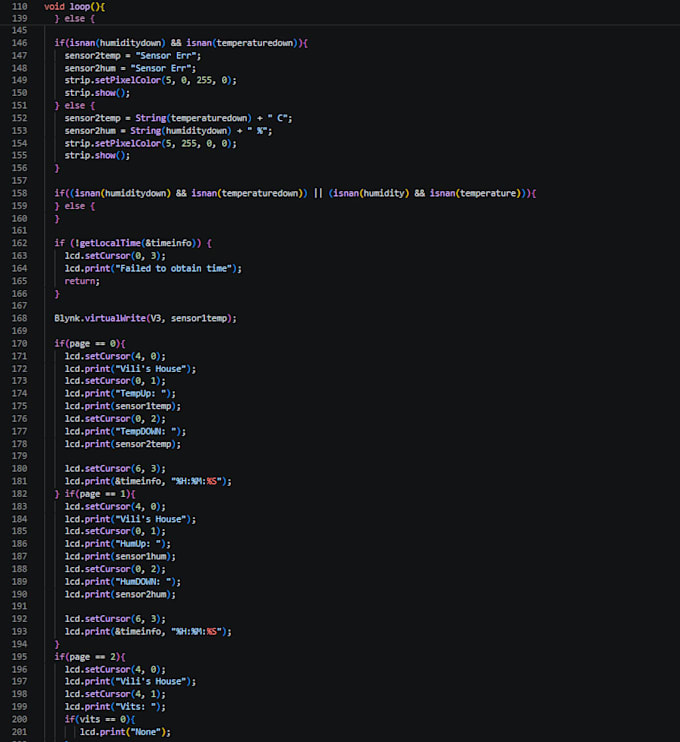Click strip.show() on line 150
680x742 pixels.
95,93
